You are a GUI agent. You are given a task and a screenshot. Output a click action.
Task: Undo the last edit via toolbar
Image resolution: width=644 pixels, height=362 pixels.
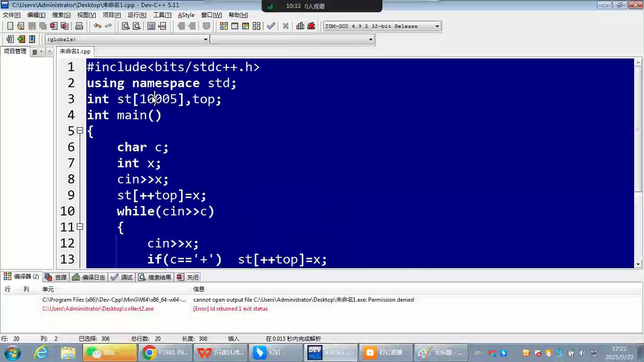(97, 26)
